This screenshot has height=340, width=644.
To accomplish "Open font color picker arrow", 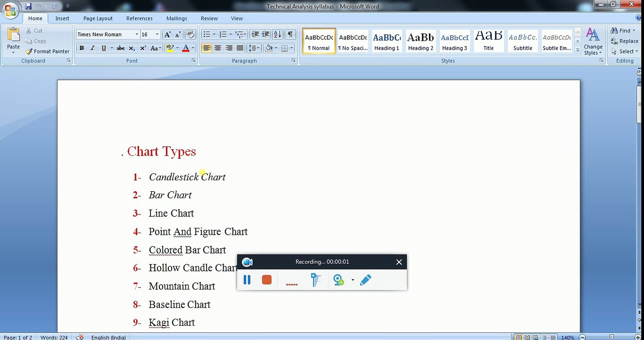I will (192, 48).
